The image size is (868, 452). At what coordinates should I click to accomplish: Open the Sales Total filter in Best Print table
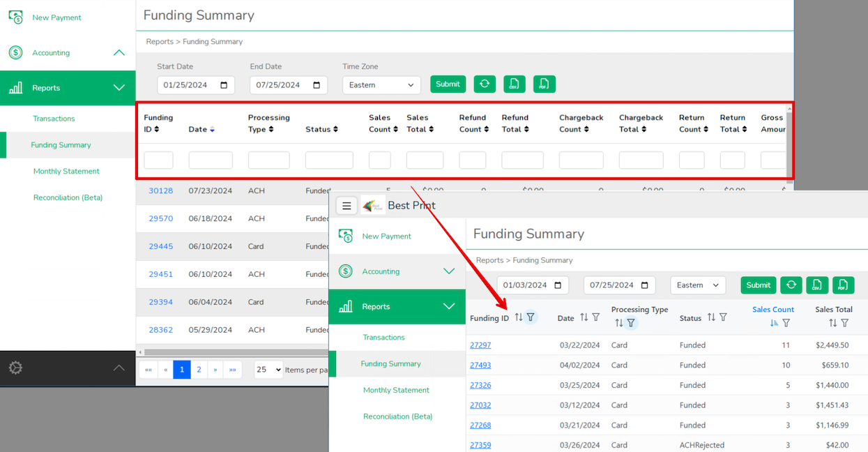pos(844,323)
